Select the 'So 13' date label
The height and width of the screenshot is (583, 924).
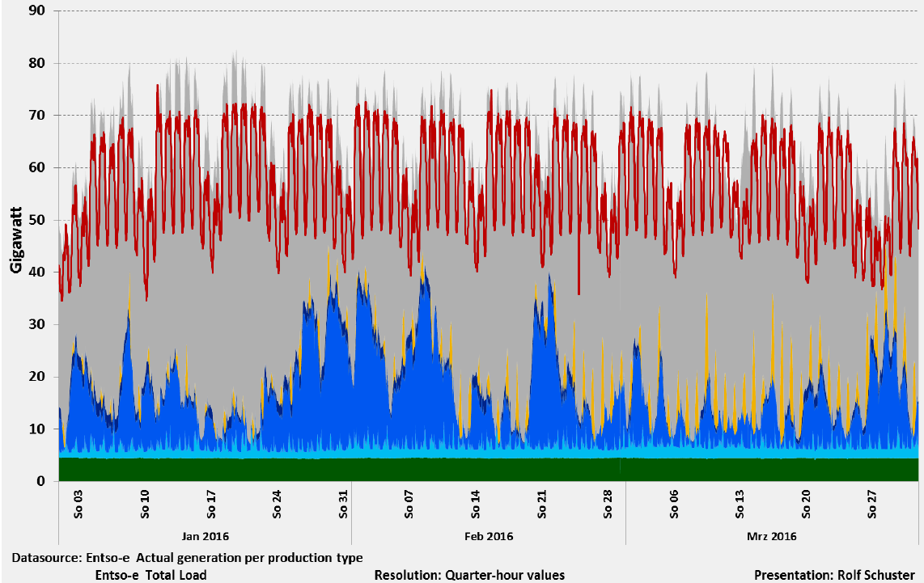[740, 504]
